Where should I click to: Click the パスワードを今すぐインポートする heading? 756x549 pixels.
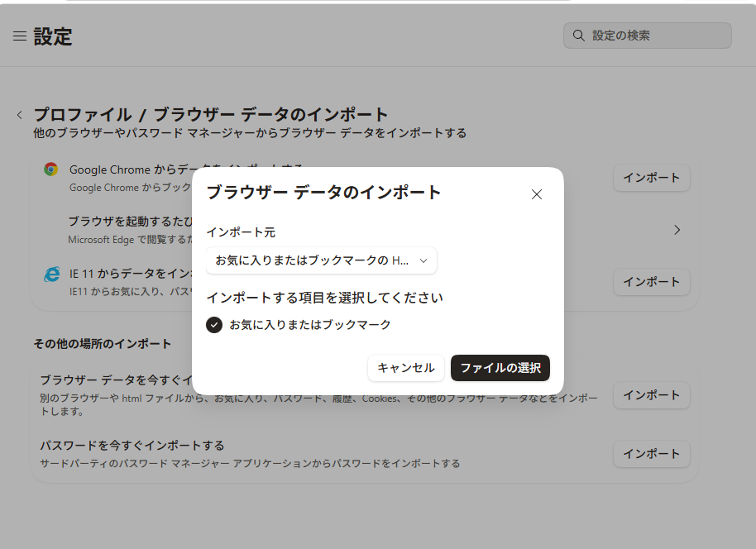pyautogui.click(x=132, y=446)
